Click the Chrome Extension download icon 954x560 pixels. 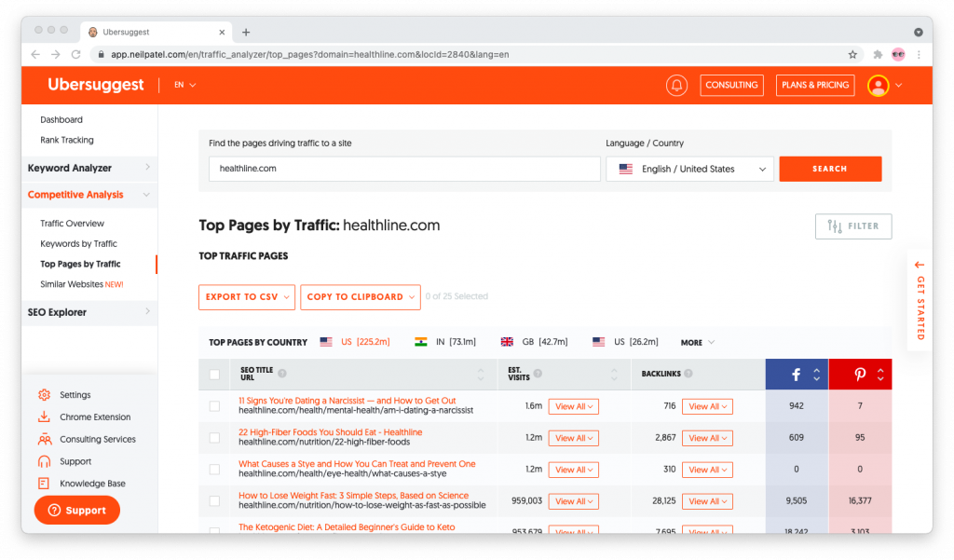[x=44, y=417]
